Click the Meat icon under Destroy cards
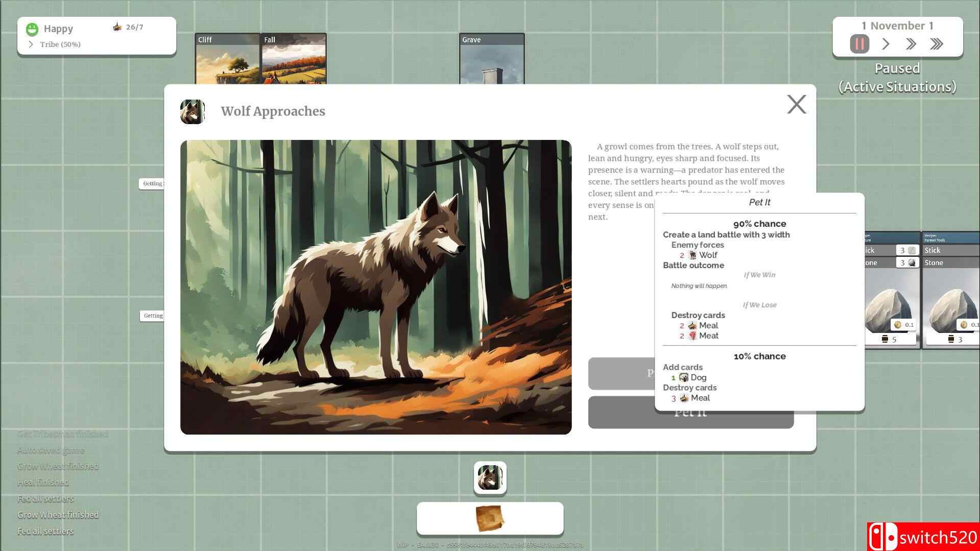This screenshot has width=980, height=551. coord(692,336)
